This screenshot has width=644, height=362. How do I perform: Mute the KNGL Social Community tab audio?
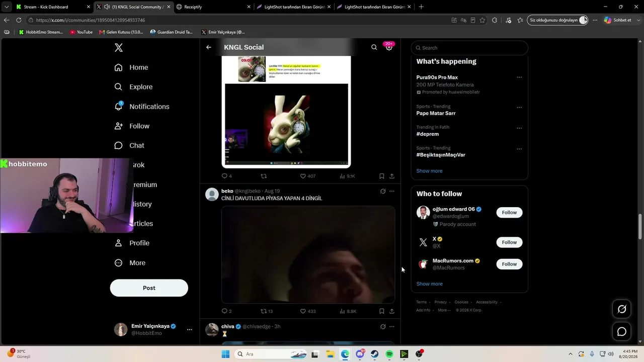[107, 7]
